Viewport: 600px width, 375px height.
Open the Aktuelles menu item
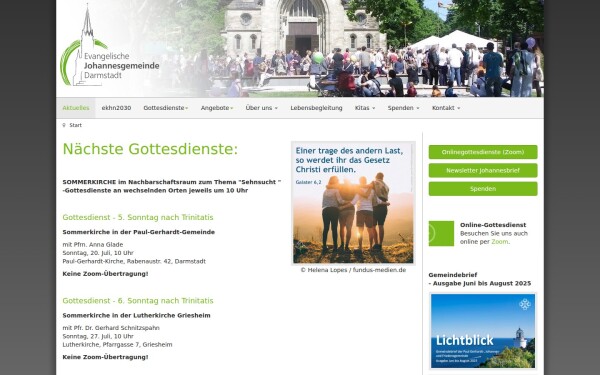[x=76, y=108]
